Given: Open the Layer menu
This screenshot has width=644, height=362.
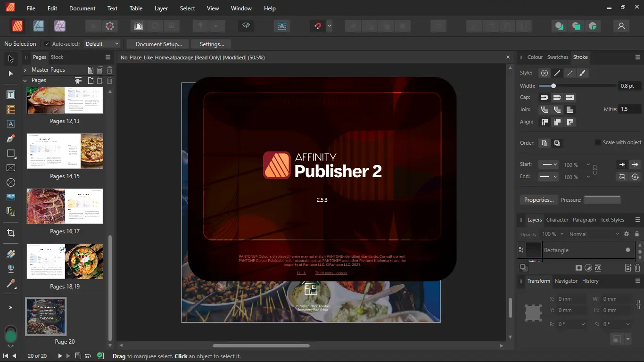Looking at the screenshot, I should click(x=161, y=8).
